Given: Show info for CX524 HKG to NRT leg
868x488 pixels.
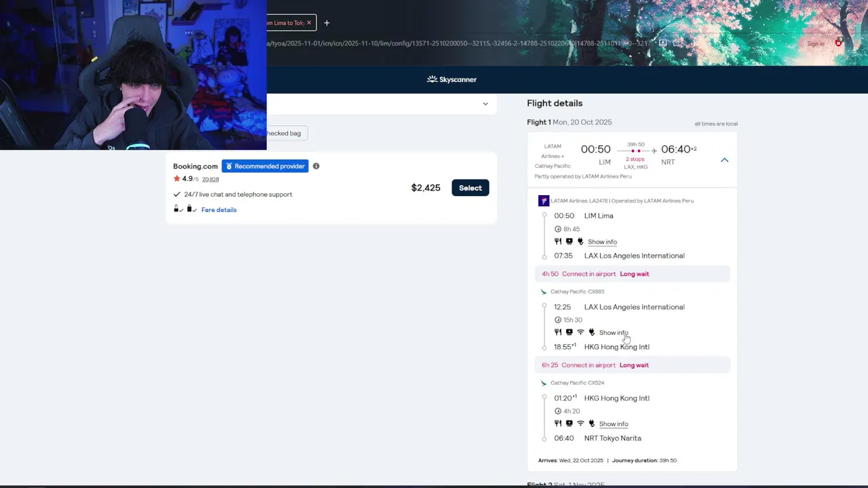Looking at the screenshot, I should tap(614, 424).
